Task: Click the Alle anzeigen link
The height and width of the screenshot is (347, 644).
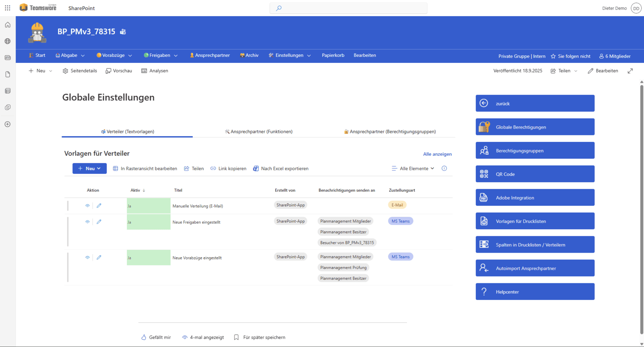Action: click(437, 154)
